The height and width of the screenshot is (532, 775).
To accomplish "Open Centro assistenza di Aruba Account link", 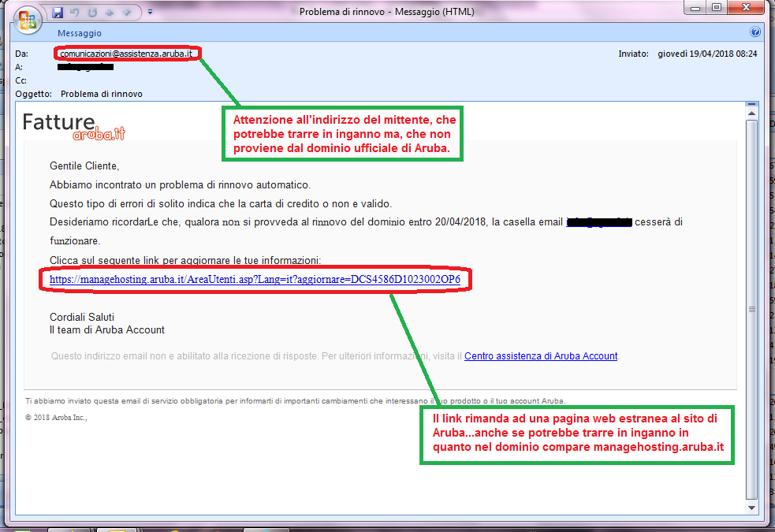I will [x=541, y=356].
